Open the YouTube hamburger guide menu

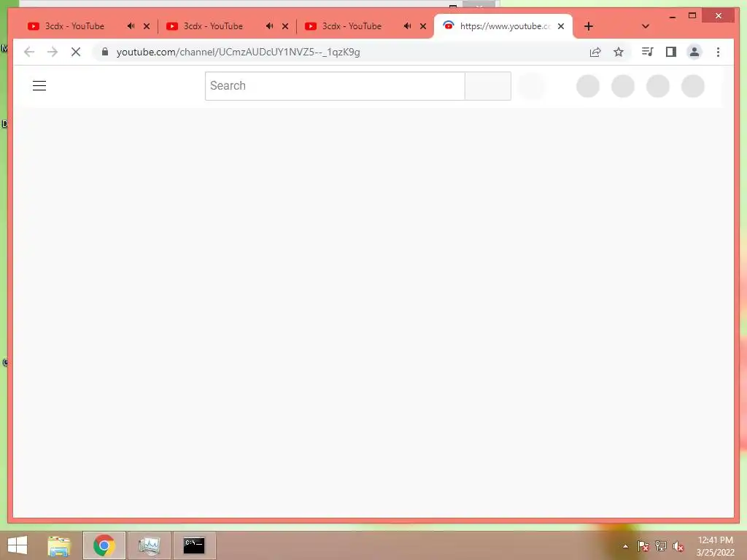point(39,86)
